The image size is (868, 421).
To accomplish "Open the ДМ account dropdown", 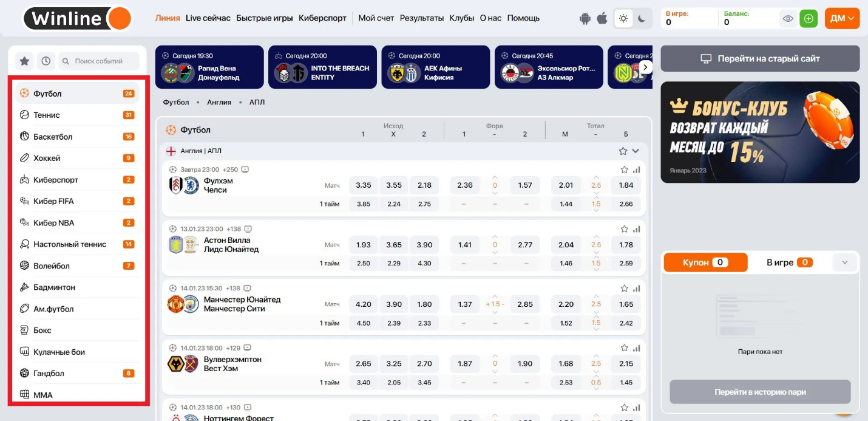I will tap(842, 19).
